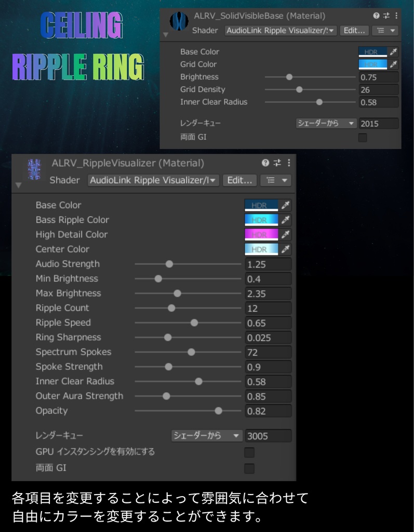Open list options dropdown in ALRV_SolidVisibleBase panel
Screen dimensions: 414x532
(385, 31)
